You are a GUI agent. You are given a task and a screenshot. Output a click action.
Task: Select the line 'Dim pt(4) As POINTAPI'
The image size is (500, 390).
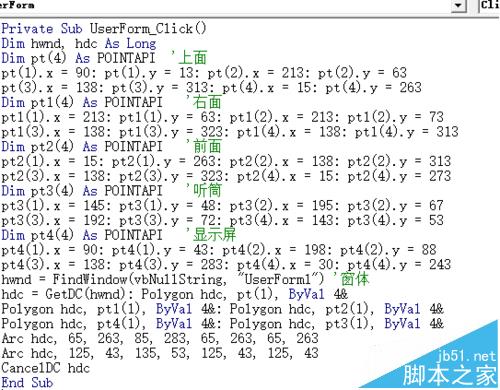78,58
